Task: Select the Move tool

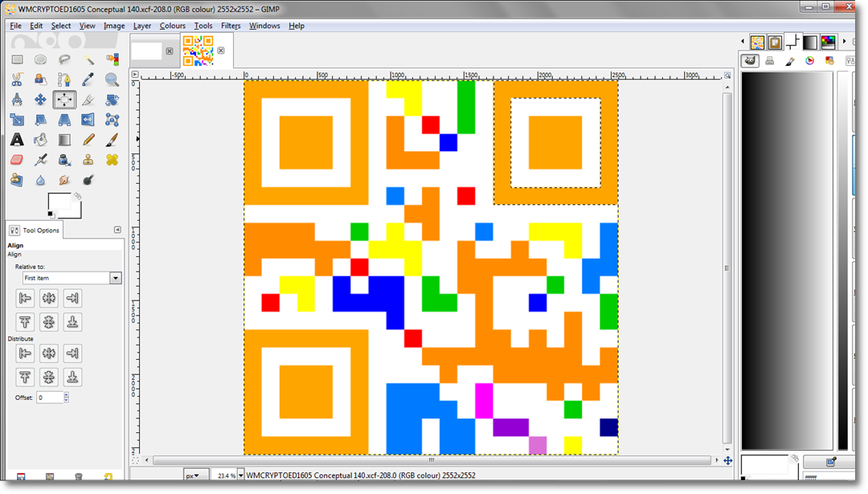Action: click(x=40, y=100)
